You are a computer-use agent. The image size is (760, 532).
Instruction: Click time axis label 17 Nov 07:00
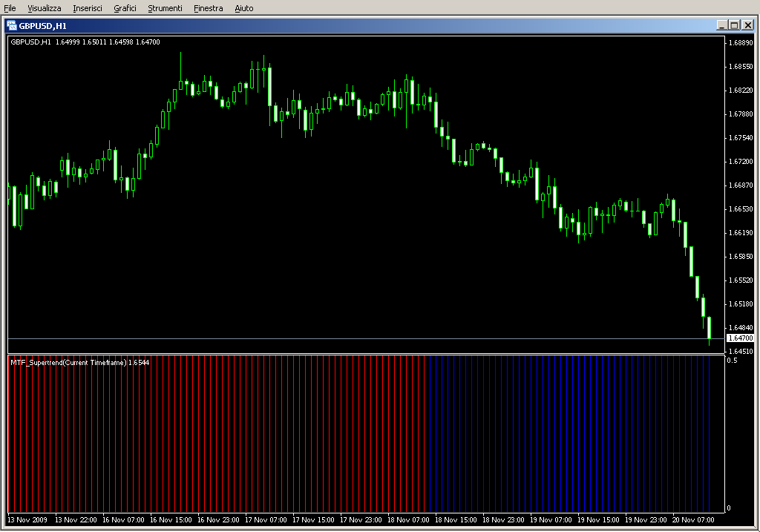(x=266, y=520)
